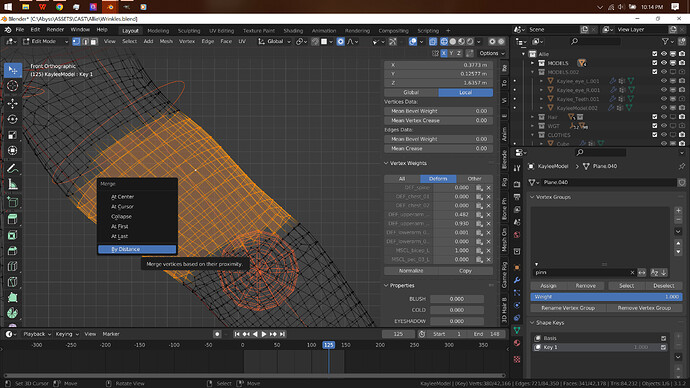The image size is (690, 388).
Task: Select the Poly Build tool
Action: [x=12, y=297]
